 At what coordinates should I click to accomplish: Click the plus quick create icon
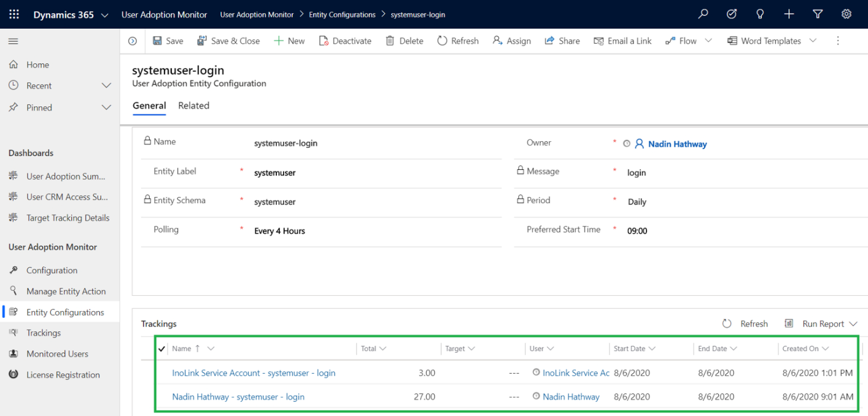coord(789,14)
